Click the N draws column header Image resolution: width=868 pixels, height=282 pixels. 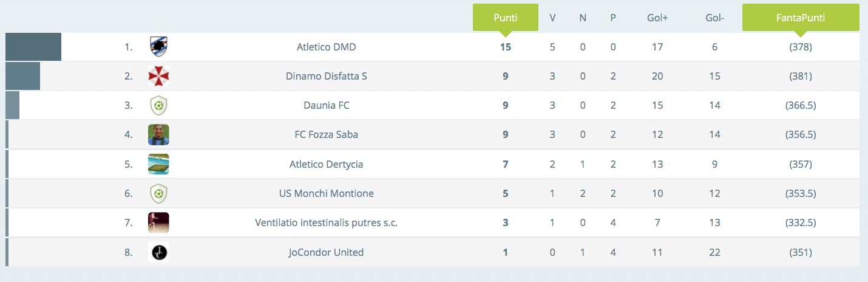583,18
